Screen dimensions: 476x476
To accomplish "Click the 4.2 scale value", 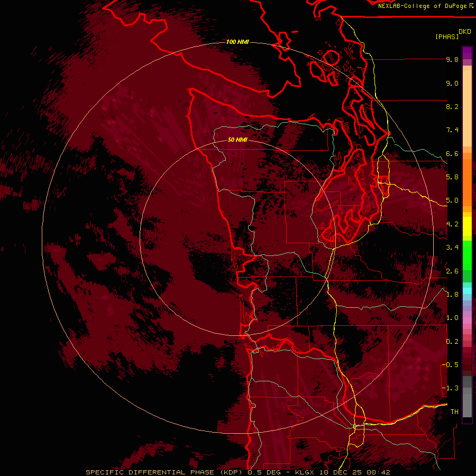I will [x=452, y=224].
